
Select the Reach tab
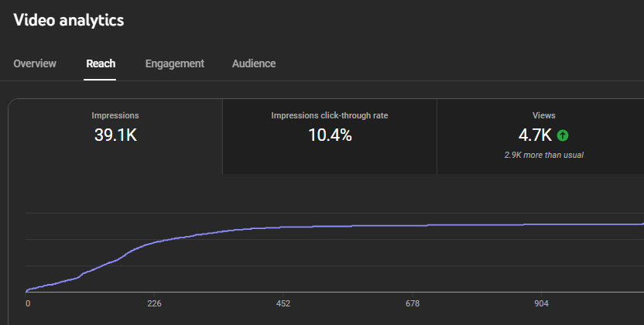[101, 63]
